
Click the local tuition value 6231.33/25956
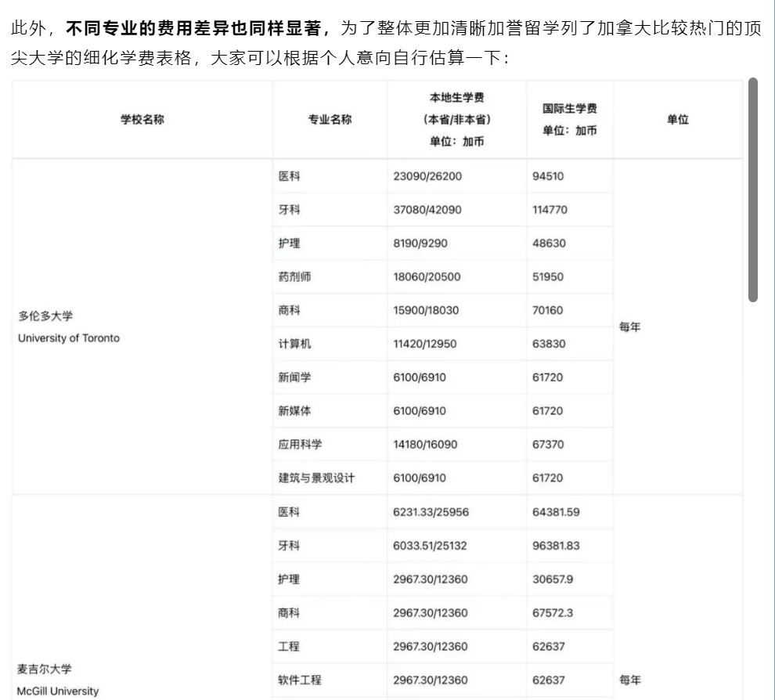(431, 512)
